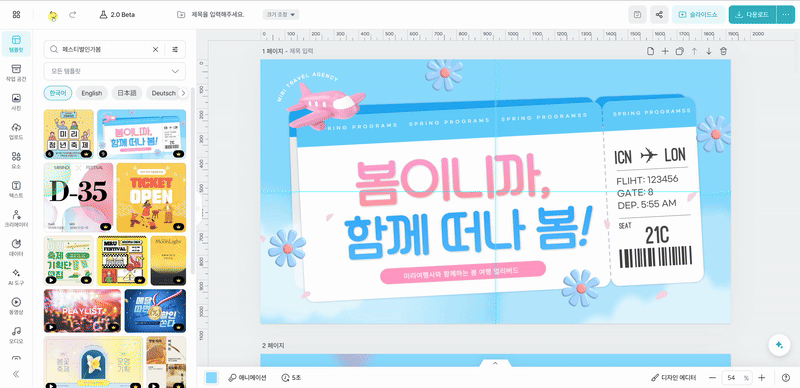Image resolution: width=800 pixels, height=388 pixels.
Task: Duplicate the page with copy icon
Action: click(680, 51)
